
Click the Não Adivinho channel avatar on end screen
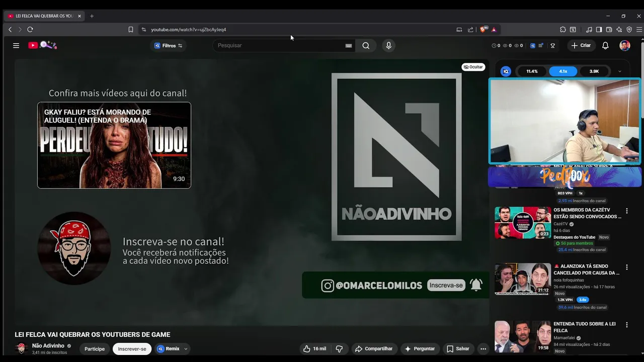(x=74, y=248)
